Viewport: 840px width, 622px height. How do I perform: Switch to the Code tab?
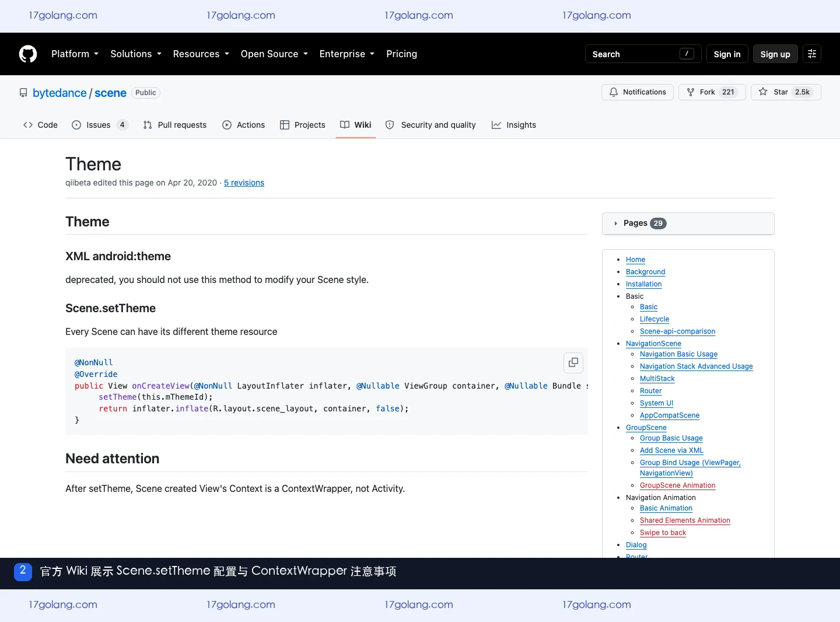point(40,125)
